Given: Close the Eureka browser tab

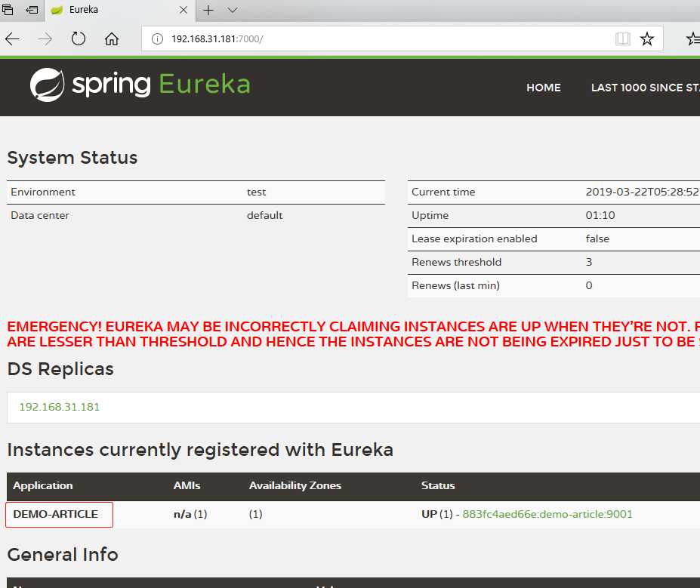Looking at the screenshot, I should click(x=183, y=10).
